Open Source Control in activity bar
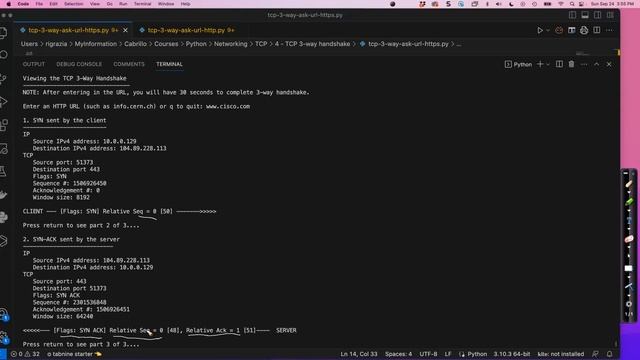 4,78
